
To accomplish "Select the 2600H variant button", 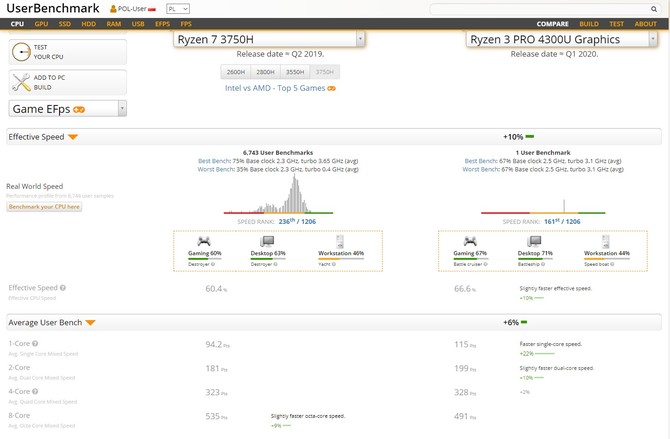I will 236,72.
